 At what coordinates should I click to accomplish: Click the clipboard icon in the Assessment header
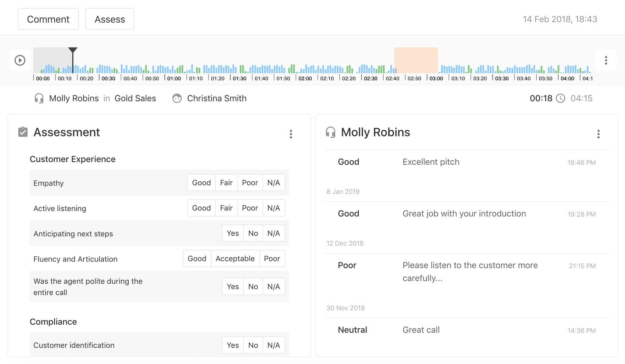point(23,132)
